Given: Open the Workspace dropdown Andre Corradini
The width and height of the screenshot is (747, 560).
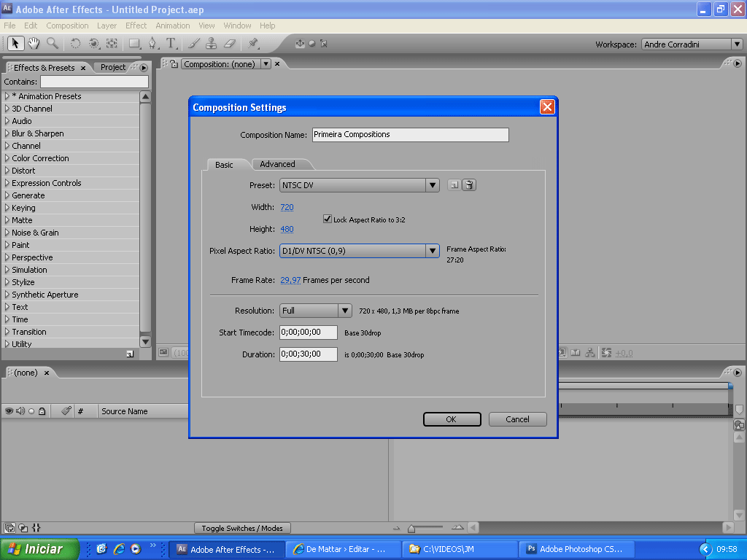Looking at the screenshot, I should (692, 44).
